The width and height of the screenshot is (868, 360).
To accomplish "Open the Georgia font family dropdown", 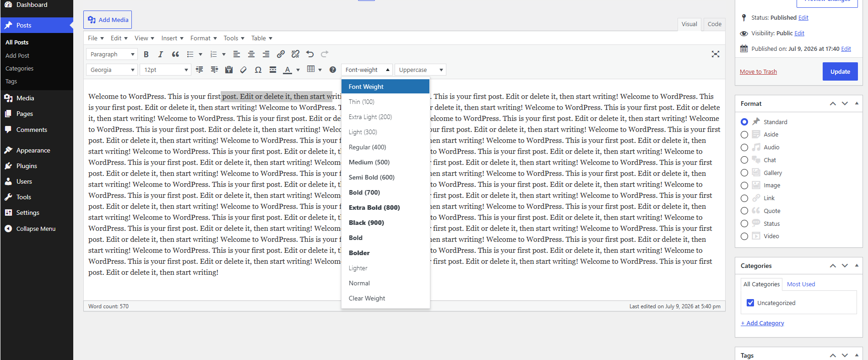I will pyautogui.click(x=112, y=70).
